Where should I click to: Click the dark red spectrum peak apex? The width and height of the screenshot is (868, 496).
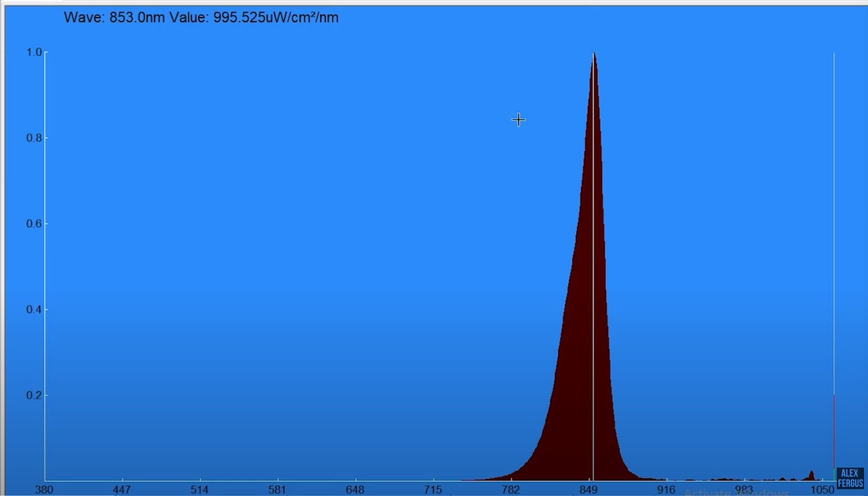[x=594, y=54]
